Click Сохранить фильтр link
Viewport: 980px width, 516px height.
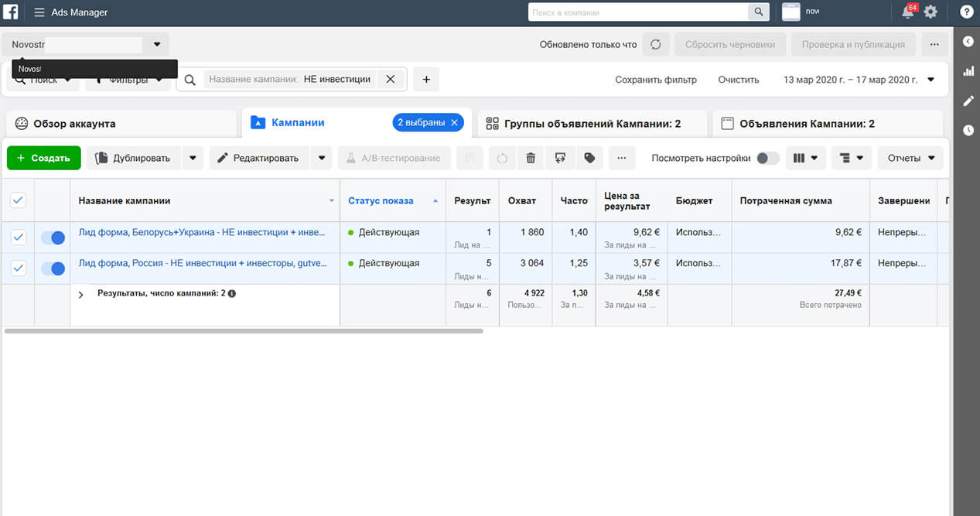pos(656,80)
